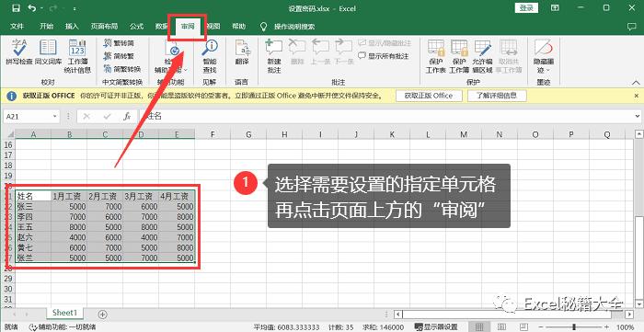Select the Sheet1 tab

tap(65, 313)
